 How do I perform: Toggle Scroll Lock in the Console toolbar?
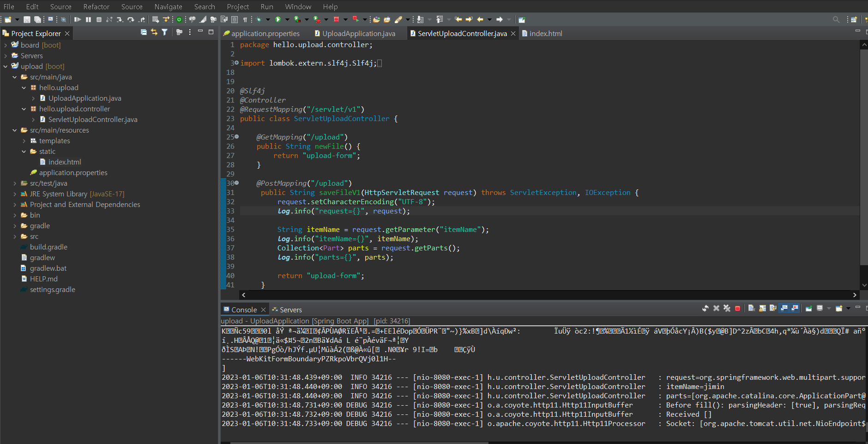[762, 309]
